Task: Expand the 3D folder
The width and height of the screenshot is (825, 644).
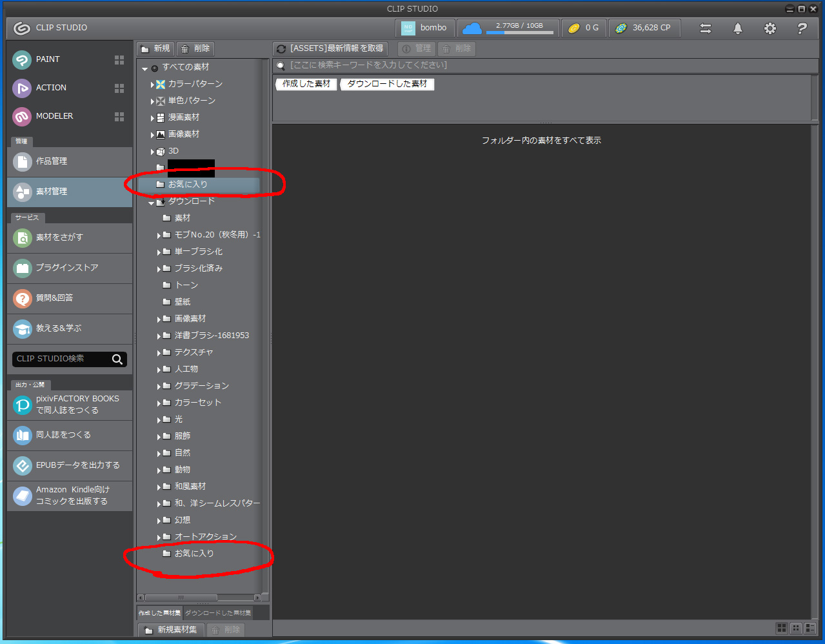Action: [x=152, y=152]
